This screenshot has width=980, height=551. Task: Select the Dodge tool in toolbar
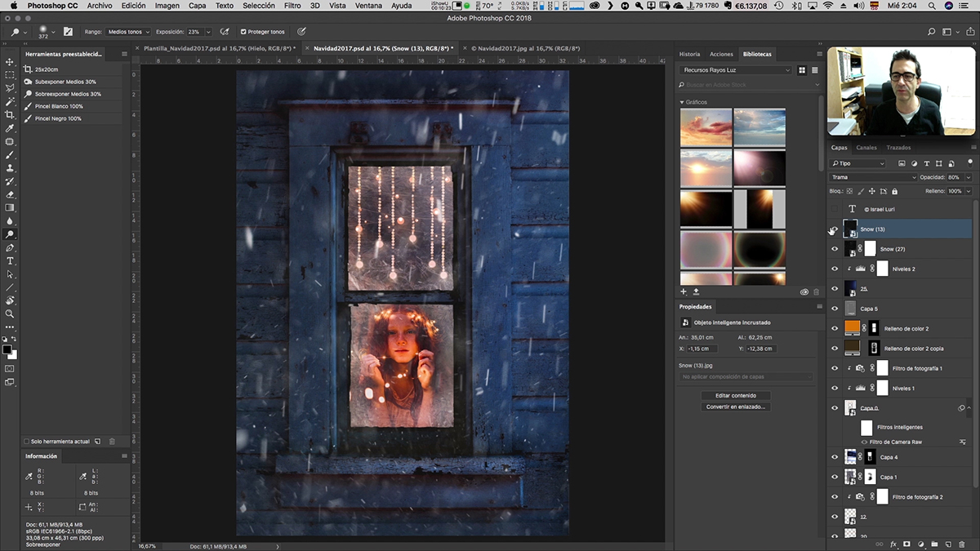click(10, 234)
